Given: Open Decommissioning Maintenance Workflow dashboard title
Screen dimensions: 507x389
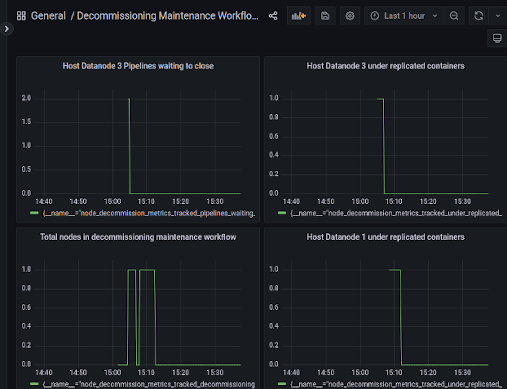Looking at the screenshot, I should (167, 16).
